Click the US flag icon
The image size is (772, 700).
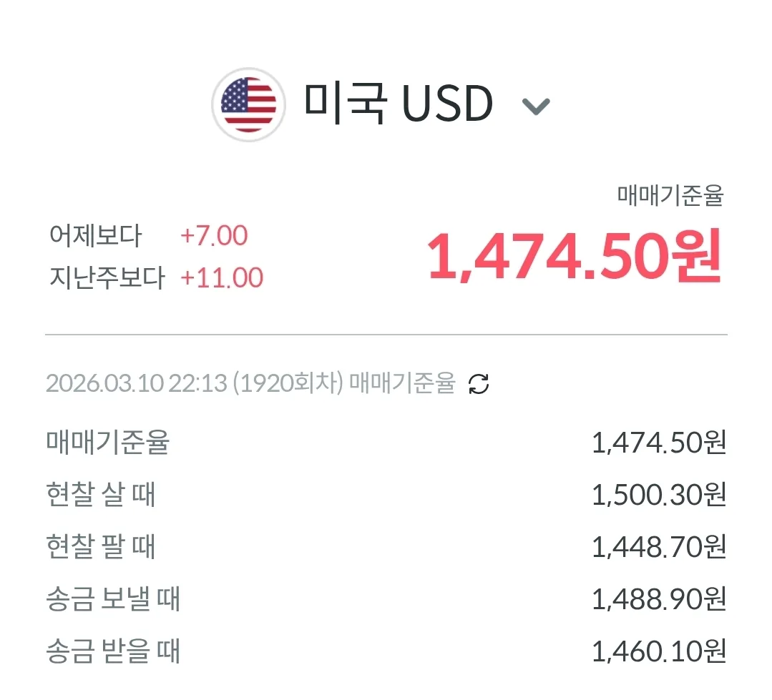pyautogui.click(x=249, y=105)
